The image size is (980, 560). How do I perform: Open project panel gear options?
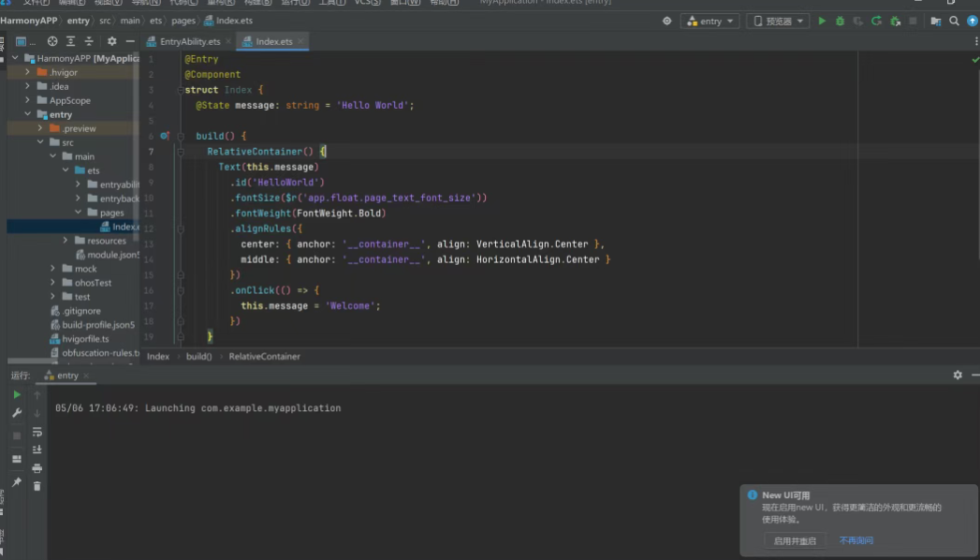(x=112, y=41)
